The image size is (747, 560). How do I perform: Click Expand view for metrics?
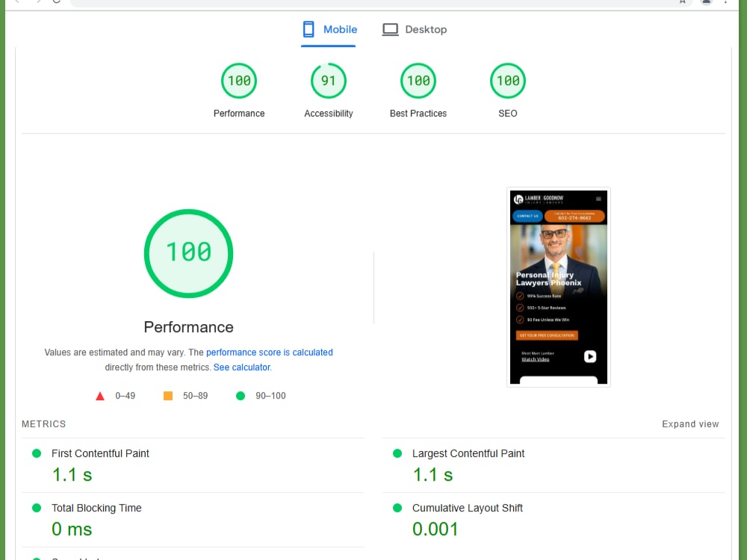690,424
